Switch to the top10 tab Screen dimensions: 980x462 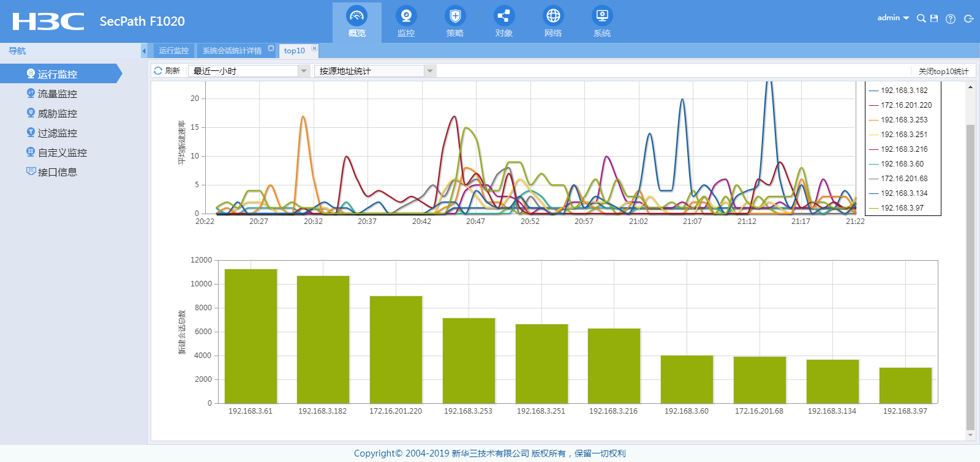click(295, 51)
